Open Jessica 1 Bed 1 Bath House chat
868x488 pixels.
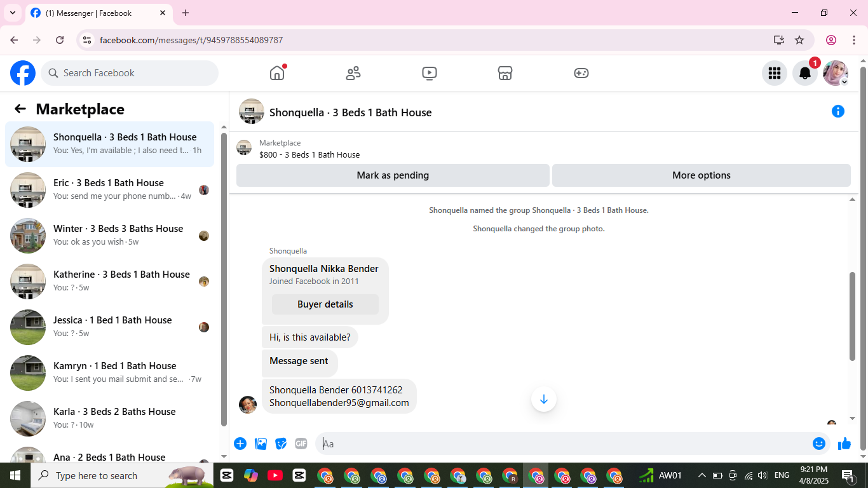click(110, 327)
